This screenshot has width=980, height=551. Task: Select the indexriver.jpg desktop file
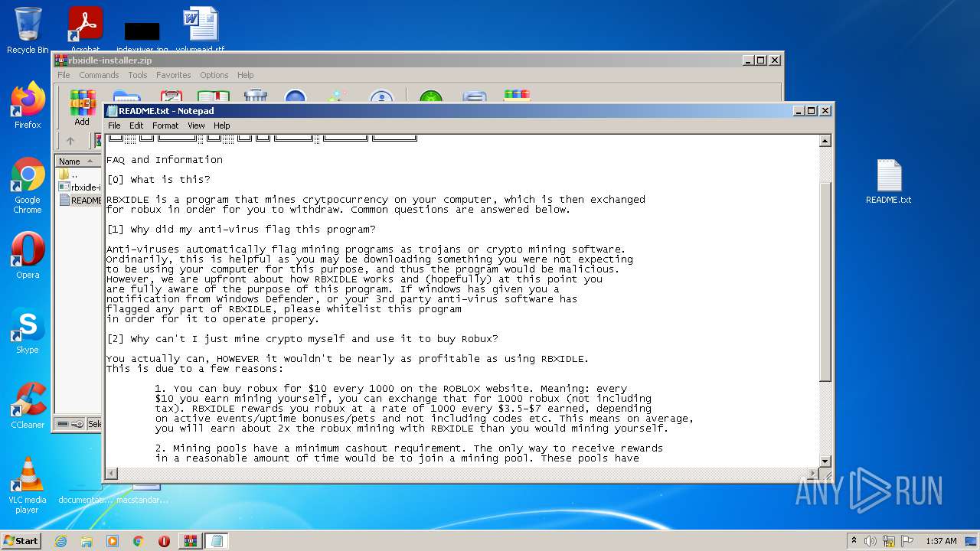tap(142, 37)
